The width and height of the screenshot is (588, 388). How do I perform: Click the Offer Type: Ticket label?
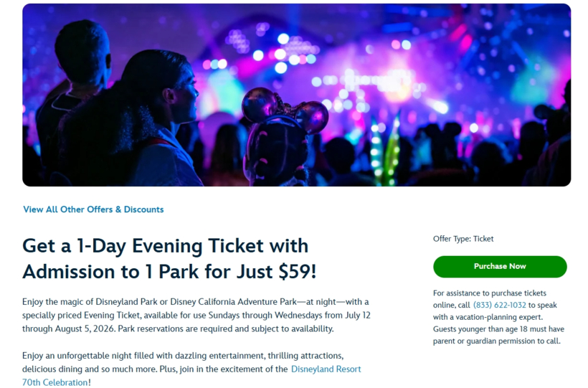point(463,239)
